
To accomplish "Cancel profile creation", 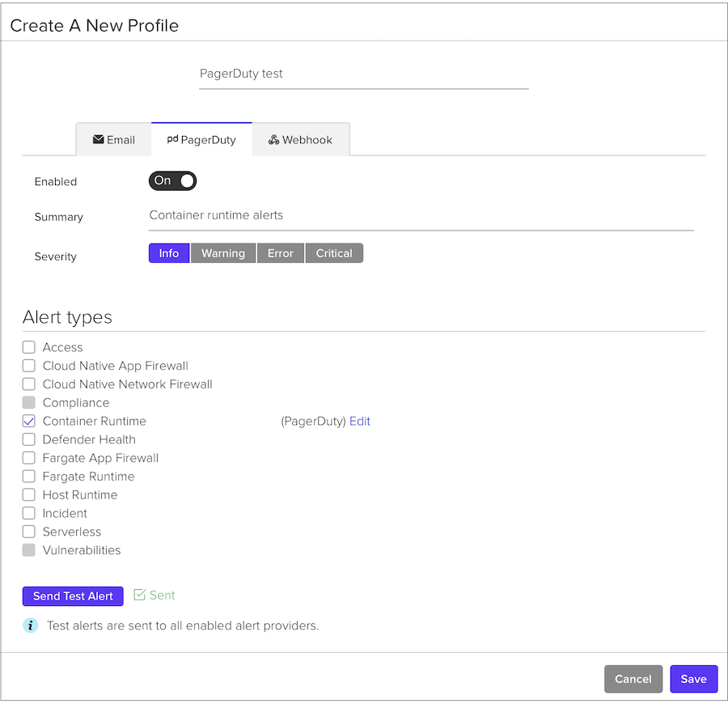I will tap(633, 679).
